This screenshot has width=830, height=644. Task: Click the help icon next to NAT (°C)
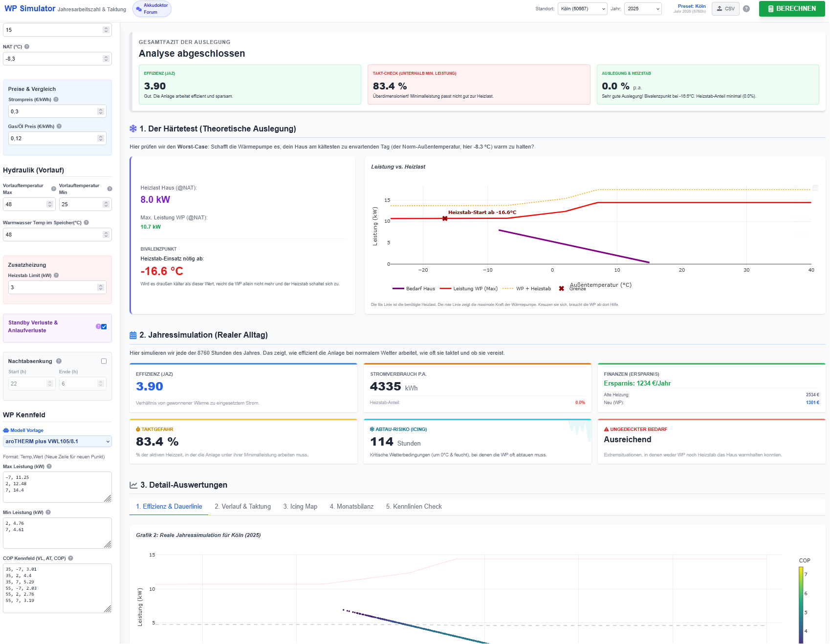[x=27, y=47]
